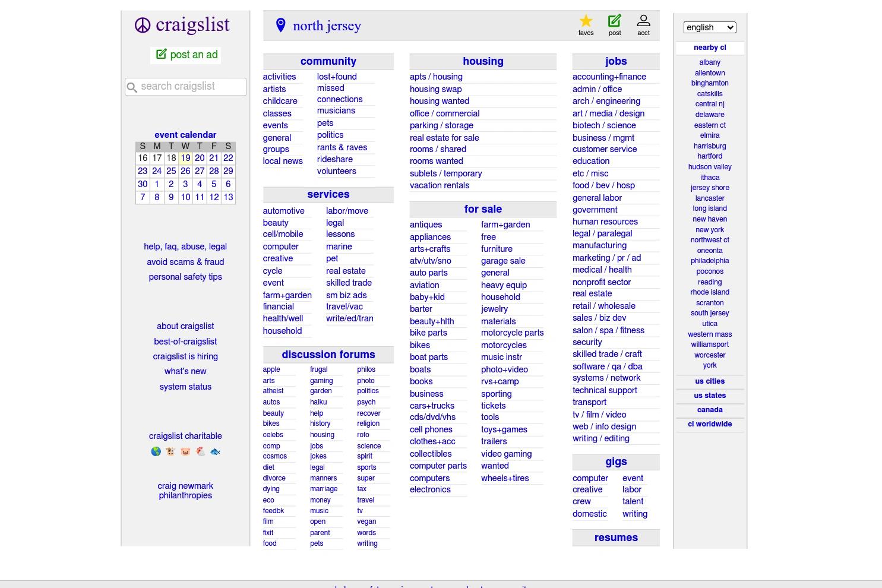882x588 pixels.
Task: Open 'about craigslist' link
Action: pos(185,326)
